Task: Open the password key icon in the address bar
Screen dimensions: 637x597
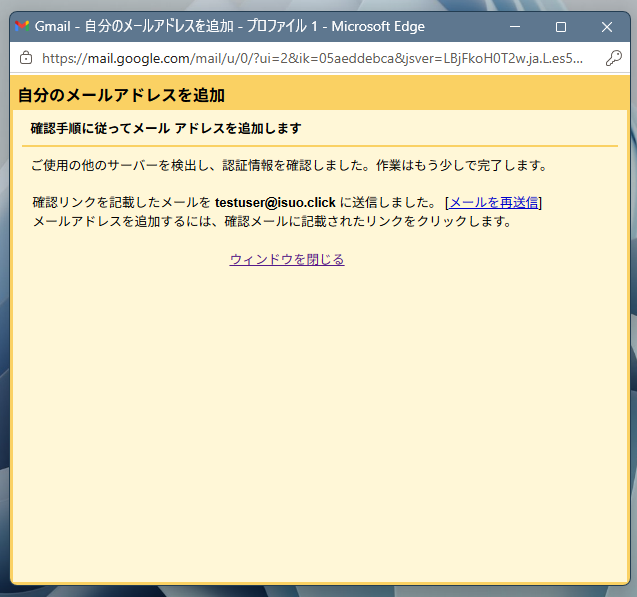Action: point(613,58)
